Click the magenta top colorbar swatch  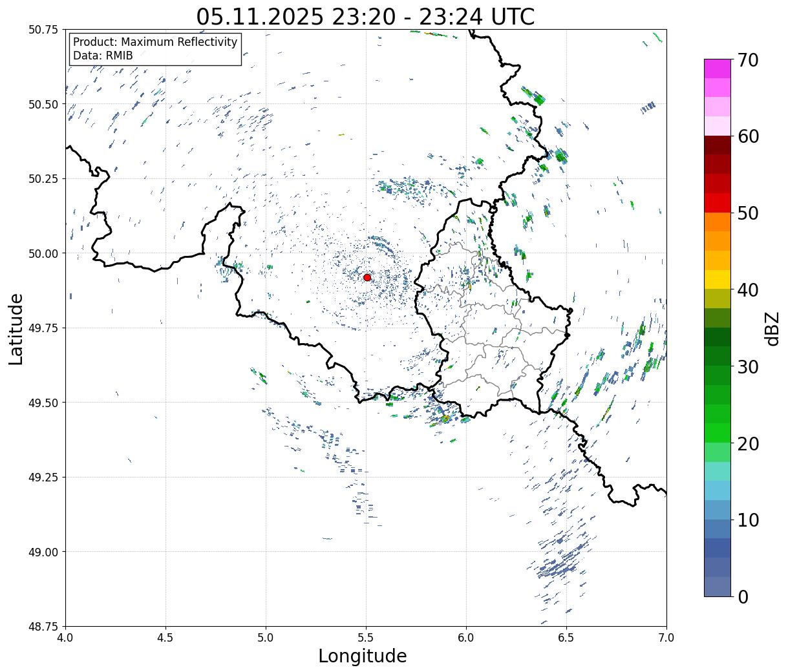[718, 69]
